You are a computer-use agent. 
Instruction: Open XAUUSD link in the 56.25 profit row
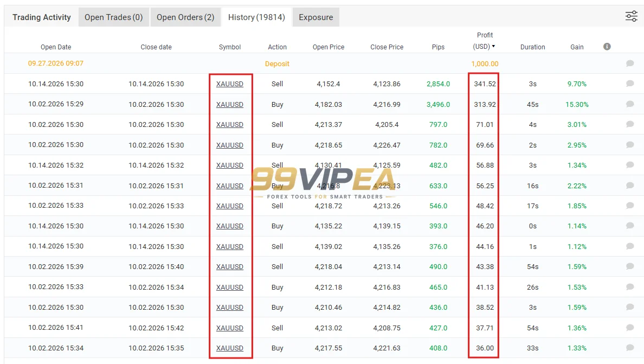230,186
